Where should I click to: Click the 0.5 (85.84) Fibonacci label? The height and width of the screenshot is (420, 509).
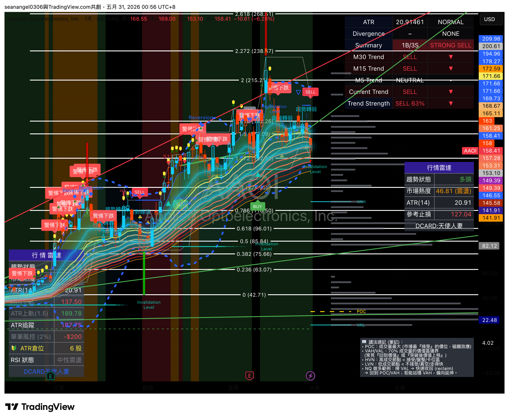254,241
